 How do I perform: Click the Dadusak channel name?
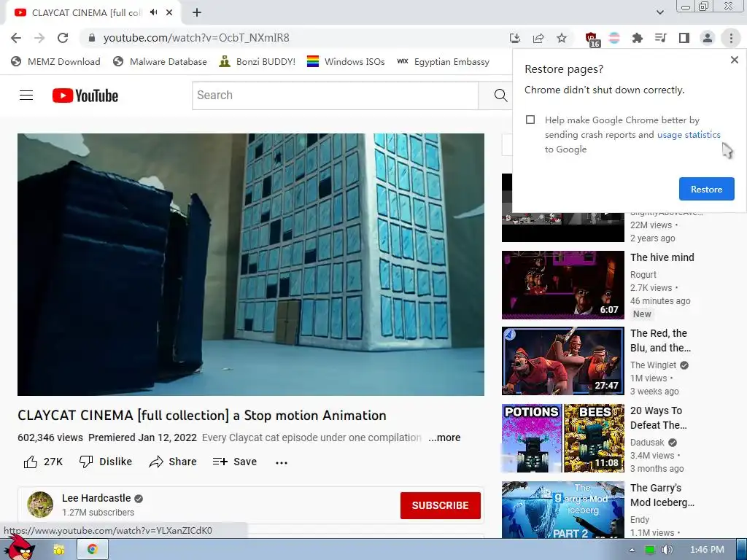click(x=647, y=443)
